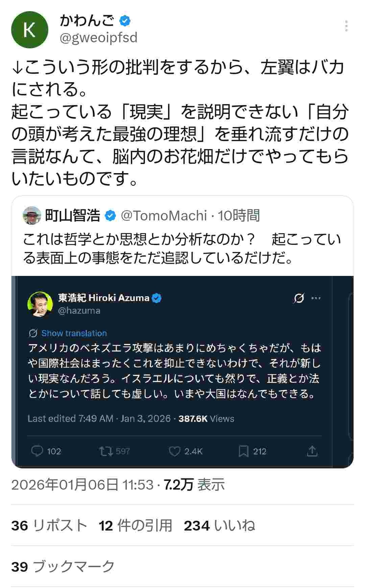This screenshot has width=365, height=588.
Task: Click the repost arrows icon showing 597
Action: [x=106, y=451]
